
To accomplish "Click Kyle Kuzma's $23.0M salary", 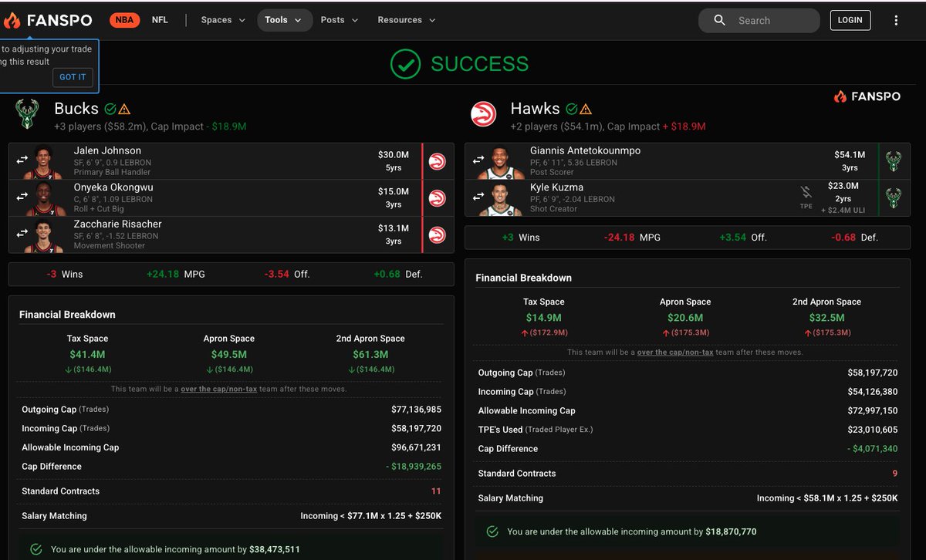I will pyautogui.click(x=843, y=186).
